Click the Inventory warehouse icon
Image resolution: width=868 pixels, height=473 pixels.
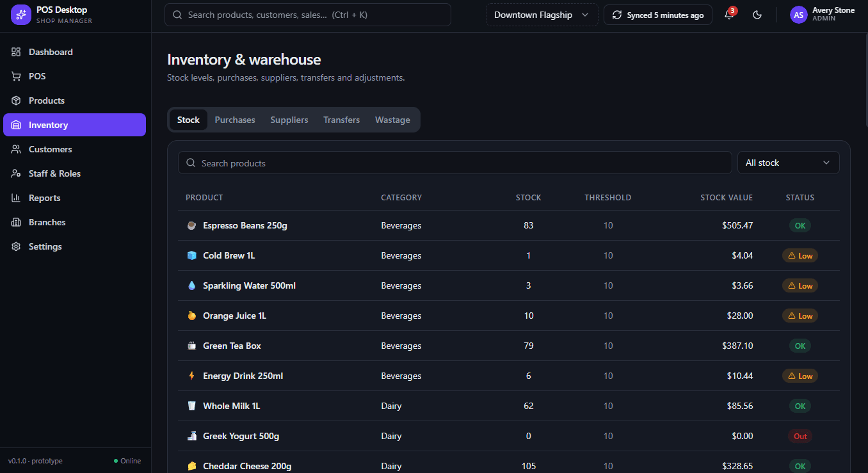16,125
